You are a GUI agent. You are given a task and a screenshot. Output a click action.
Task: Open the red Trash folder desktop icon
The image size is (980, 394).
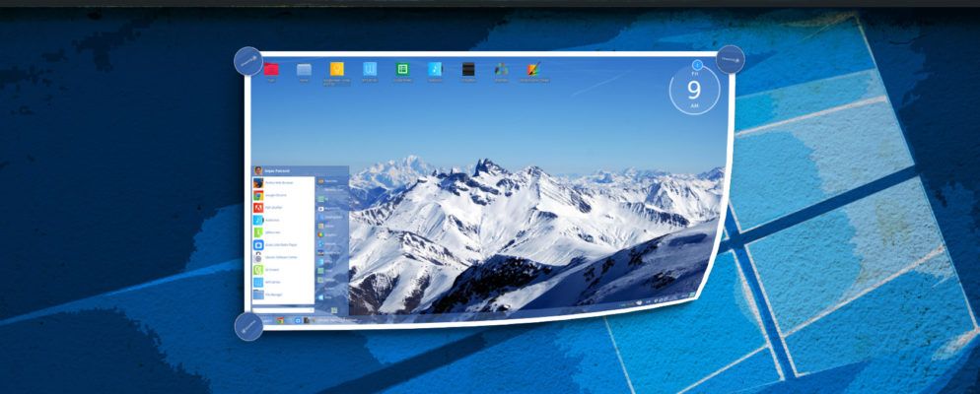pyautogui.click(x=271, y=69)
